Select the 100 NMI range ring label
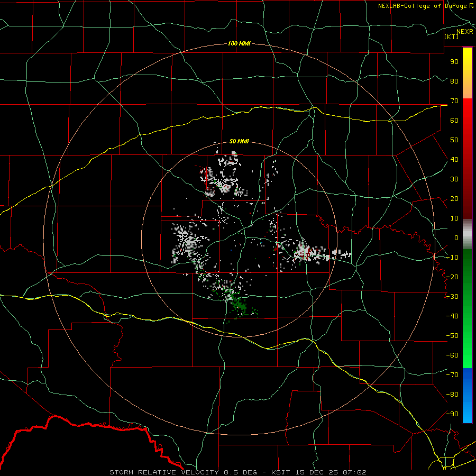 tap(239, 43)
